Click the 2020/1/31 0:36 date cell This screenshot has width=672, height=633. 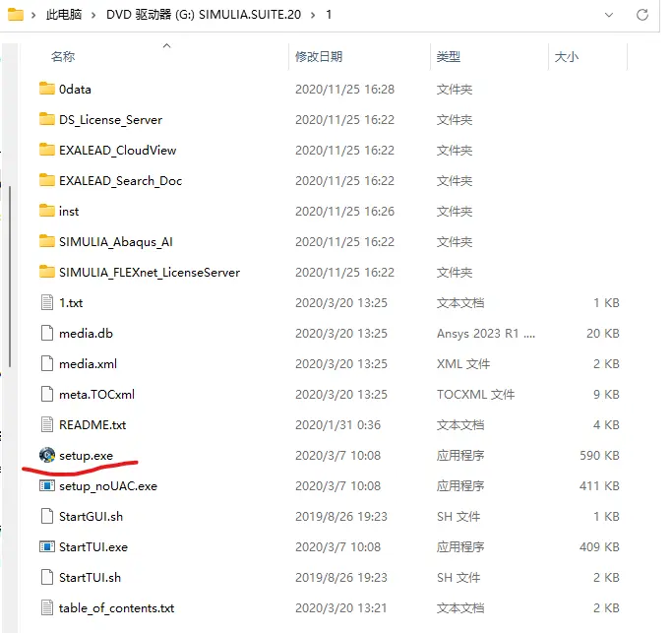coord(337,424)
